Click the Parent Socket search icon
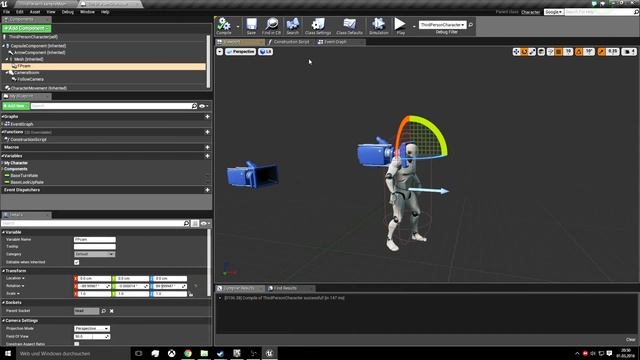640x360 pixels. coord(104,311)
